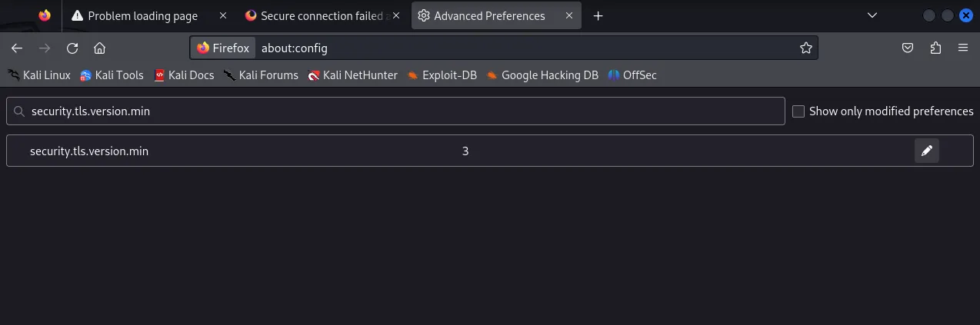The image size is (980, 325).
Task: Open the Kali NetHunter bookmark
Action: 352,75
